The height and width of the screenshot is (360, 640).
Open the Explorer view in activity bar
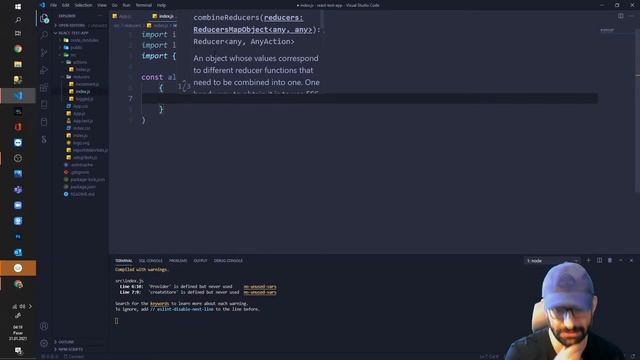44,18
